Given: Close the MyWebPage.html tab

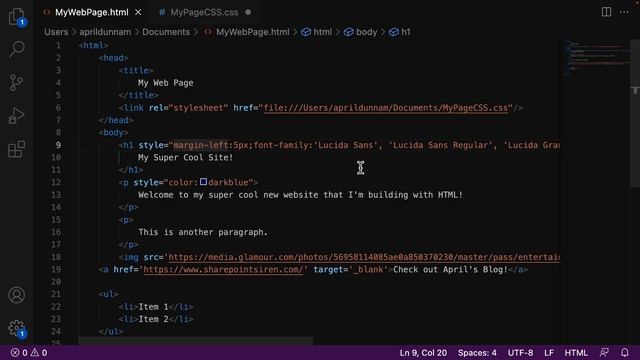Looking at the screenshot, I should tap(138, 12).
